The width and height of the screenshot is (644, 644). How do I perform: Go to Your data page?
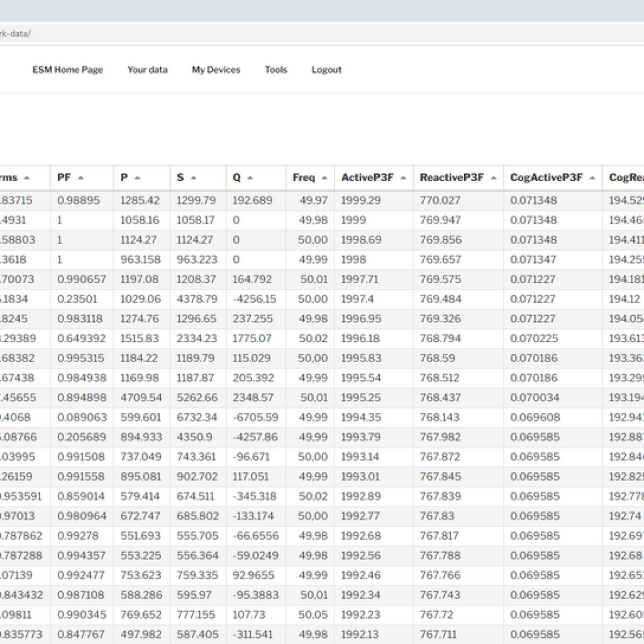pos(147,70)
